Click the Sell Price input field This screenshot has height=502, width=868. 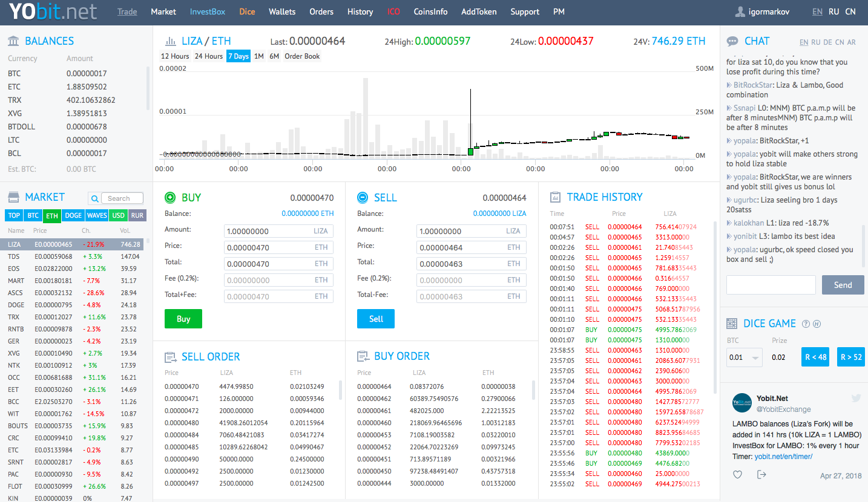[x=471, y=247]
